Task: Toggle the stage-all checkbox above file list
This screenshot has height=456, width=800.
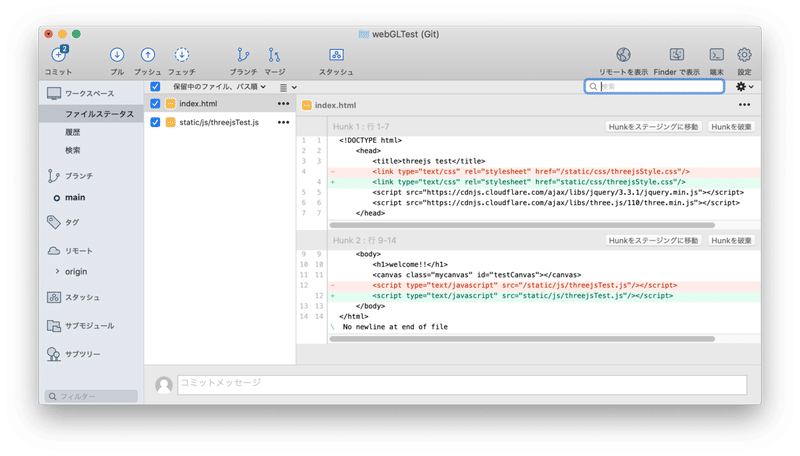Action: pos(155,87)
